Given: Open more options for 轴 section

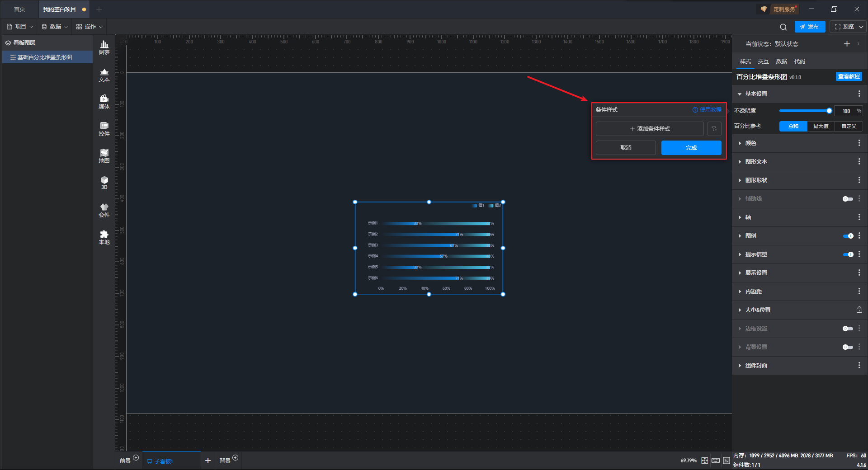Looking at the screenshot, I should 859,217.
